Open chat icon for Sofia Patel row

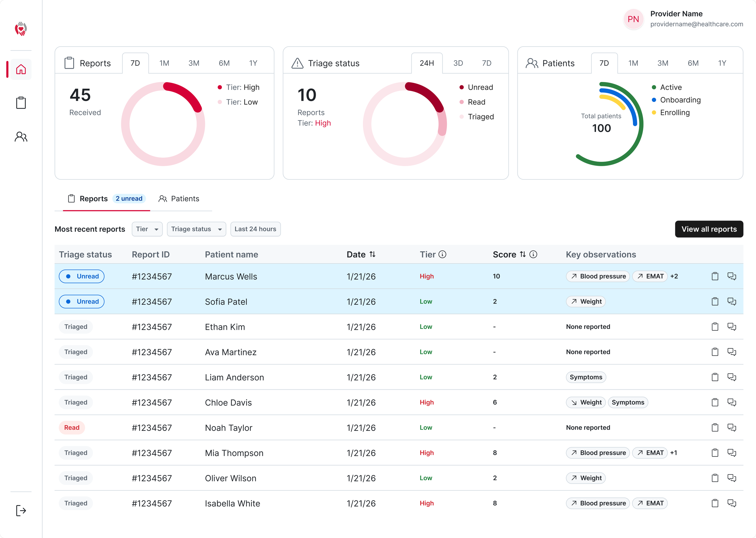tap(732, 301)
